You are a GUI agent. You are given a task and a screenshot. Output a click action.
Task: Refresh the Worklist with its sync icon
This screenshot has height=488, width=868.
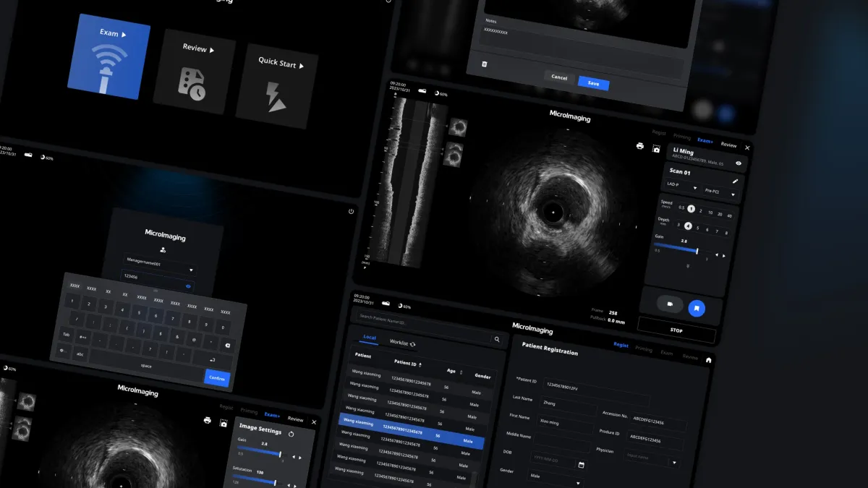click(413, 343)
